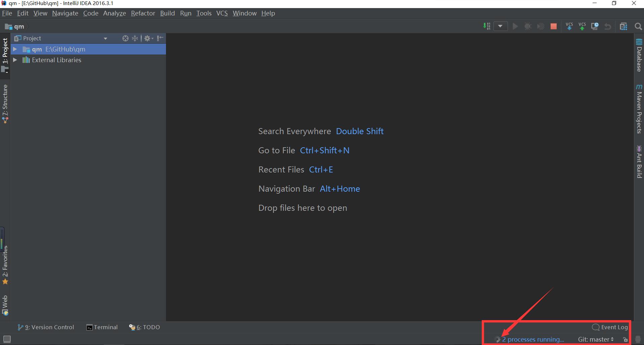Open the Database tool window
644x345 pixels.
coord(639,55)
